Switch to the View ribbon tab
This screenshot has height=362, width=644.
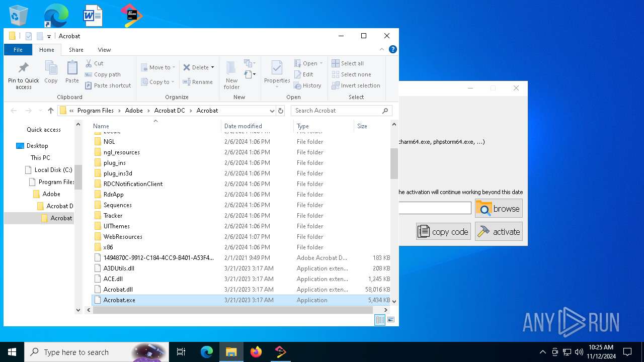coord(104,50)
